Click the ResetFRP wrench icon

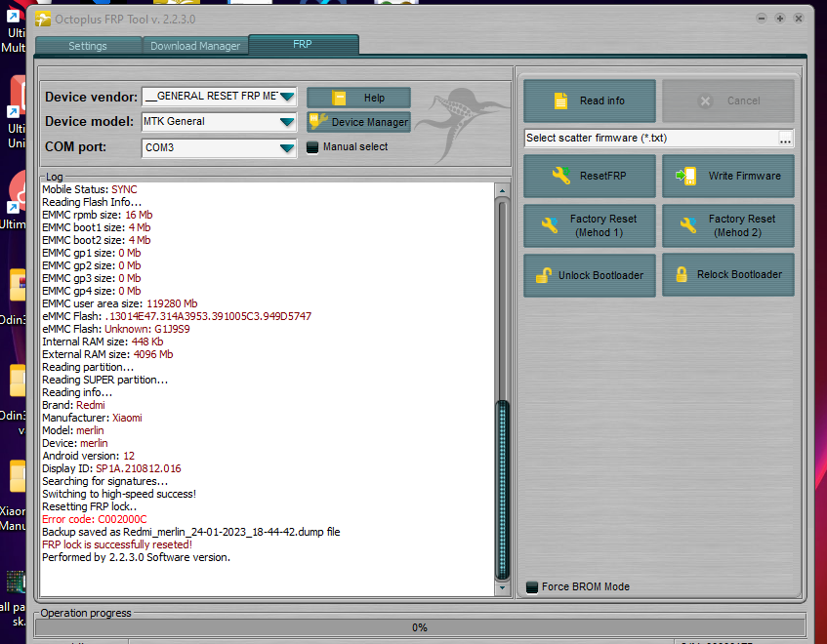[x=560, y=176]
